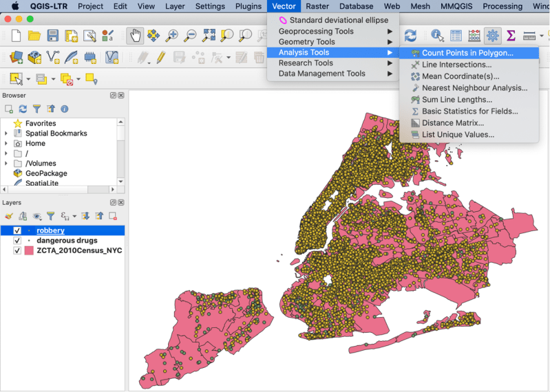Screen dimensions: 550x392
Task: Click the Add Selected Layers icon in Browser
Action: (9, 109)
